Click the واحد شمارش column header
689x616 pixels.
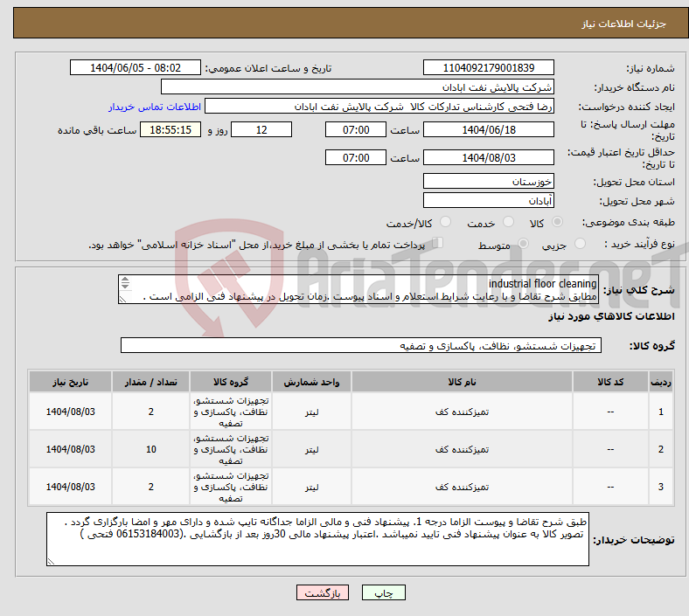tap(311, 382)
